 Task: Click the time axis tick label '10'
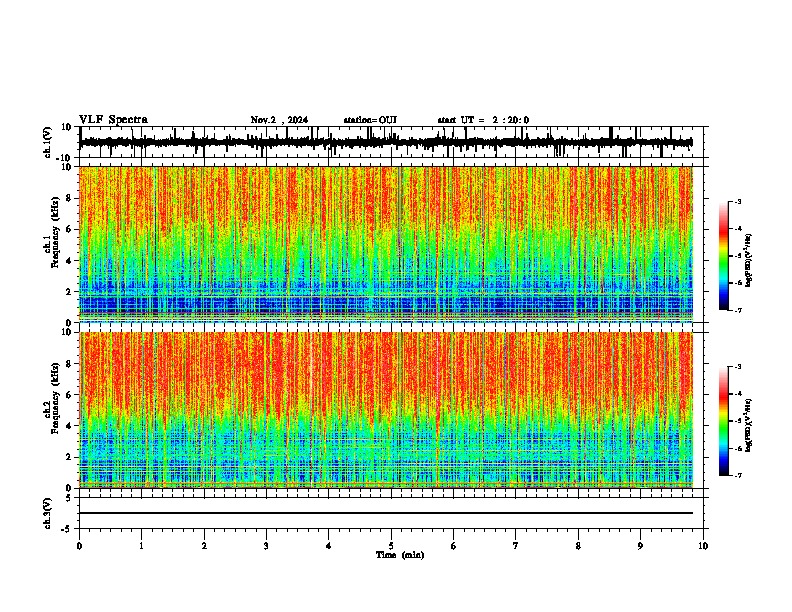click(703, 546)
